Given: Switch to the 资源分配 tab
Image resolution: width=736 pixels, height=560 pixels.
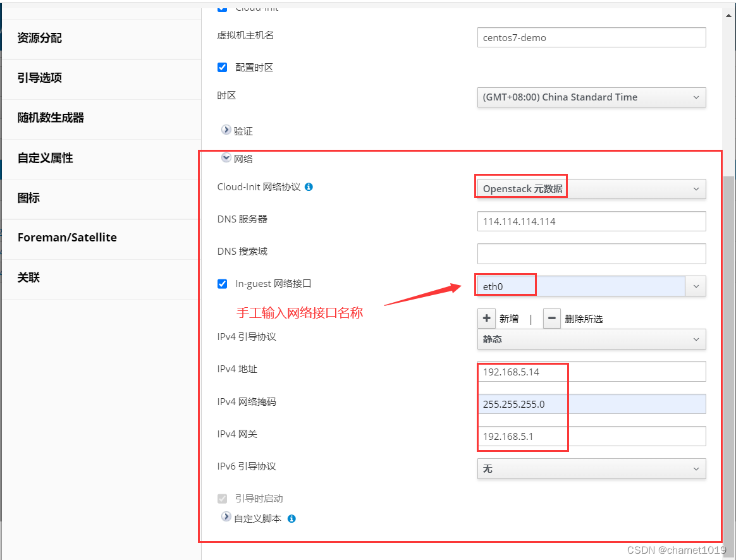Looking at the screenshot, I should click(x=101, y=39).
